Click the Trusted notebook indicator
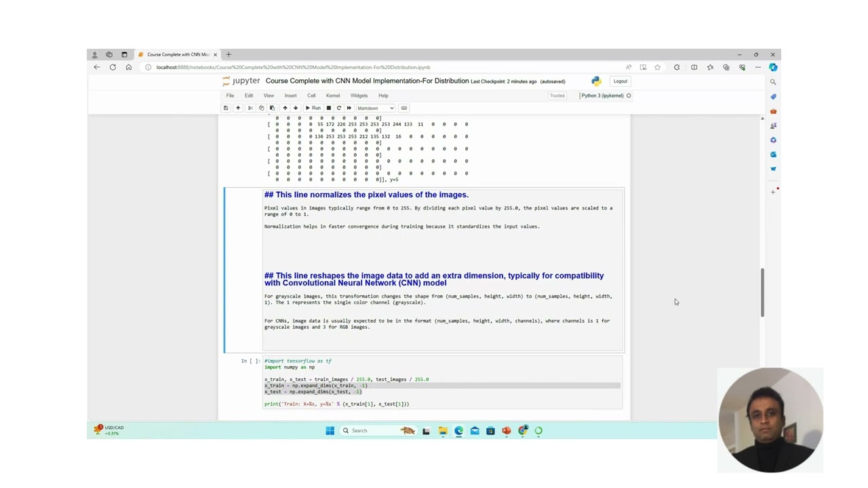This screenshot has height=488, width=868. pos(557,96)
